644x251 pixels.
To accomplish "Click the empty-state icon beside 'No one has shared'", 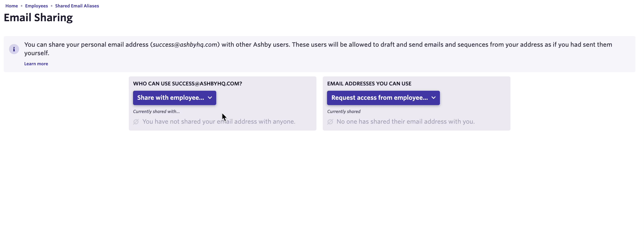I will pos(330,122).
